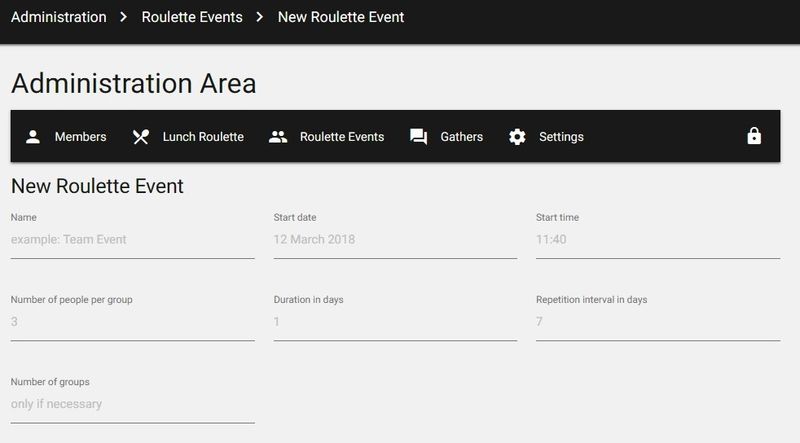
Task: Focus the Name input field
Action: (x=132, y=240)
